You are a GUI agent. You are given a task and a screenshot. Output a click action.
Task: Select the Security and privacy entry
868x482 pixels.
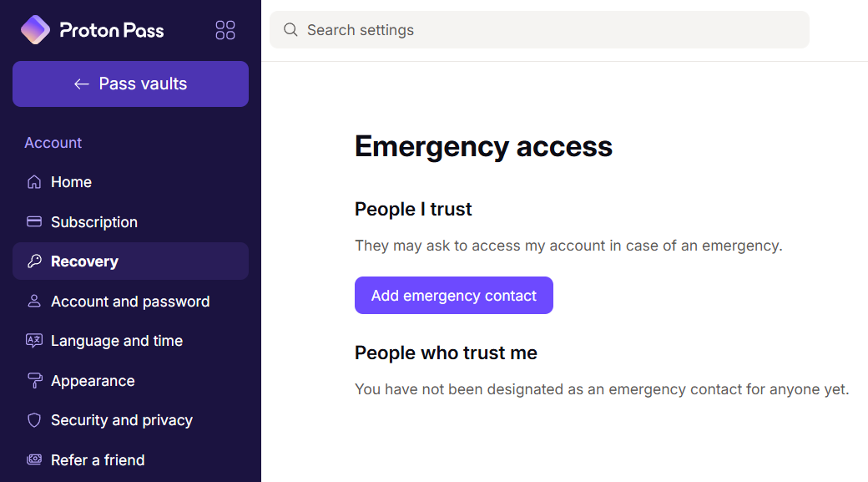[122, 419]
